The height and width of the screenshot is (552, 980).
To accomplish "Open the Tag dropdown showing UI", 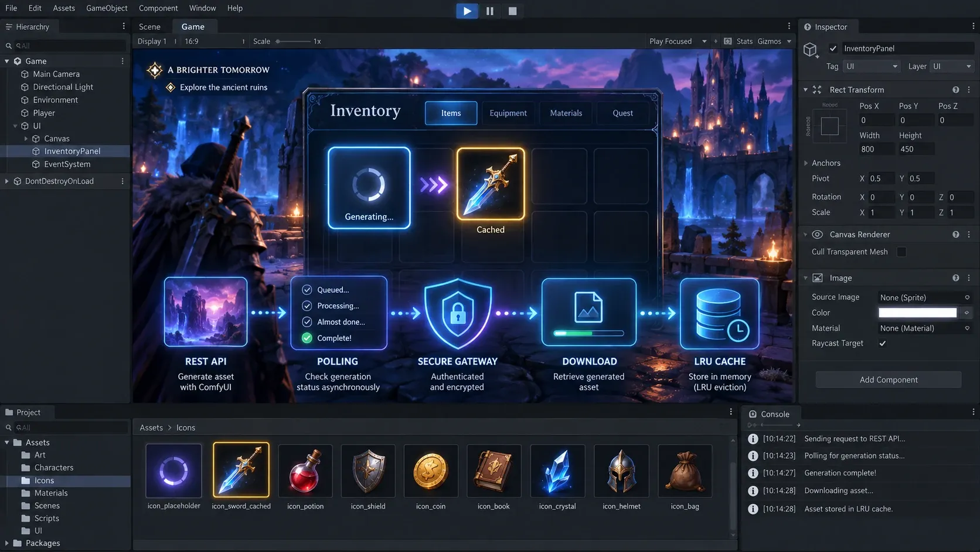I will [x=871, y=66].
